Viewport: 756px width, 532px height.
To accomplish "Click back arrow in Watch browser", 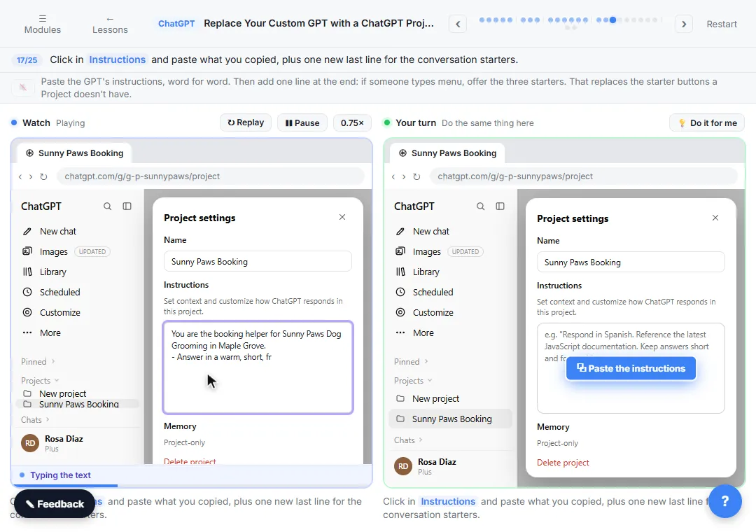I will tap(20, 176).
